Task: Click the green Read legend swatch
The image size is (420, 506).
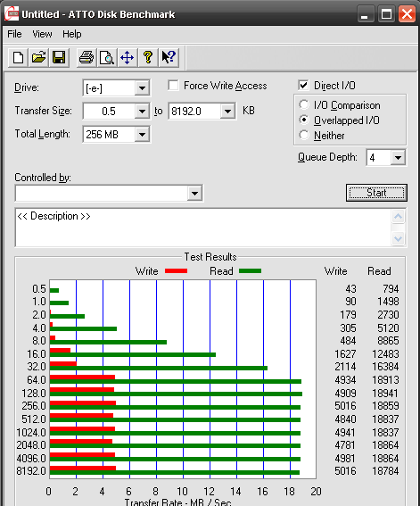Action: [251, 271]
